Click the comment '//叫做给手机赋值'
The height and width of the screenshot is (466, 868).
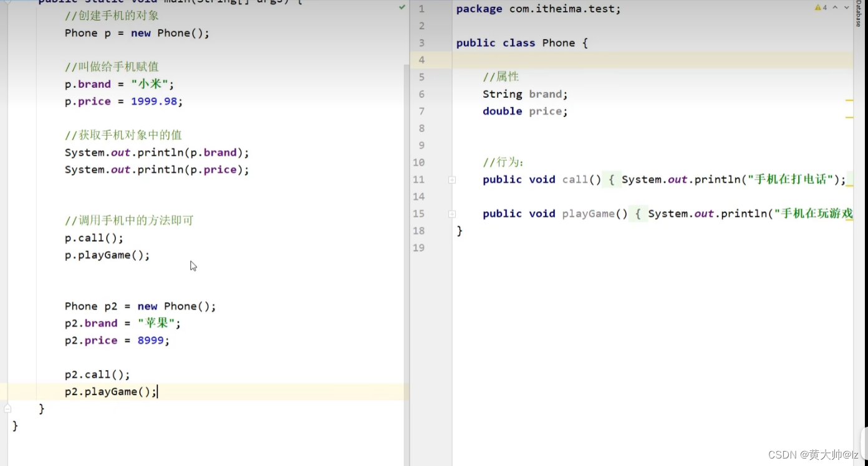click(x=112, y=67)
